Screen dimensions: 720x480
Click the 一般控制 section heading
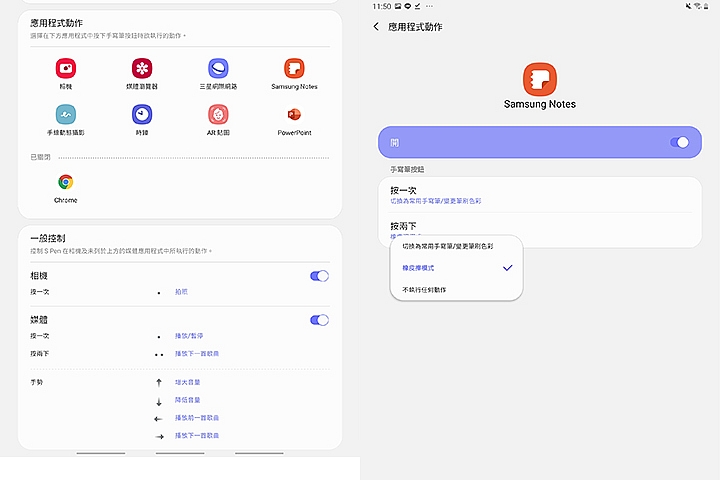tap(48, 238)
